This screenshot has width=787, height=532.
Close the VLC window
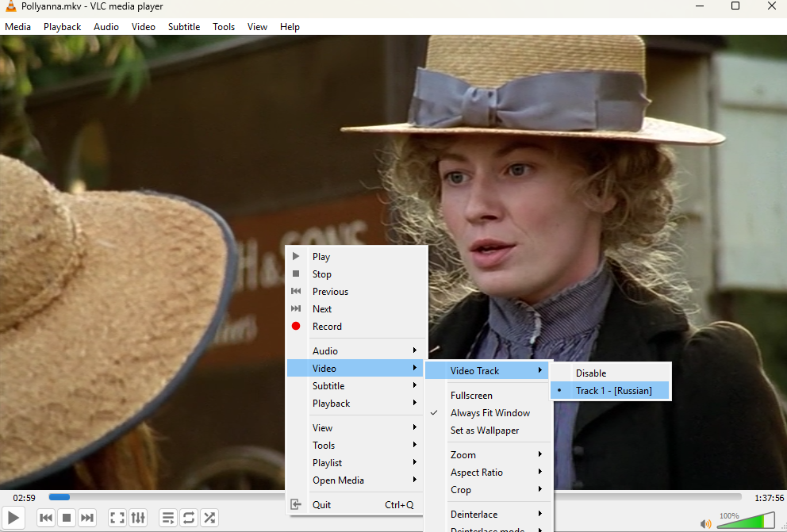coord(771,6)
